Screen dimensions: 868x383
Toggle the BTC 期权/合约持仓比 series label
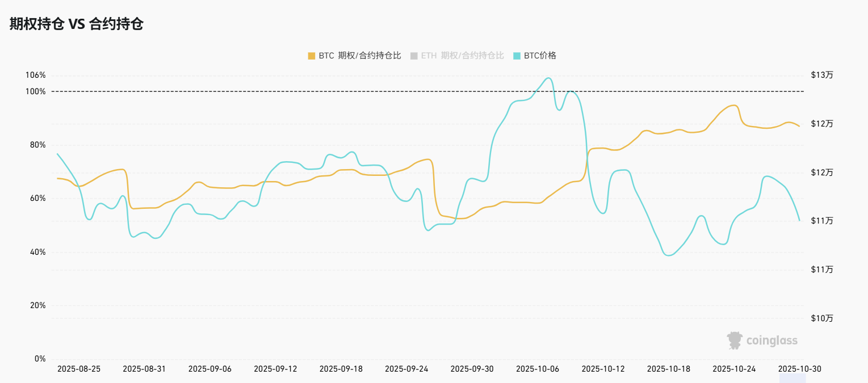point(359,56)
